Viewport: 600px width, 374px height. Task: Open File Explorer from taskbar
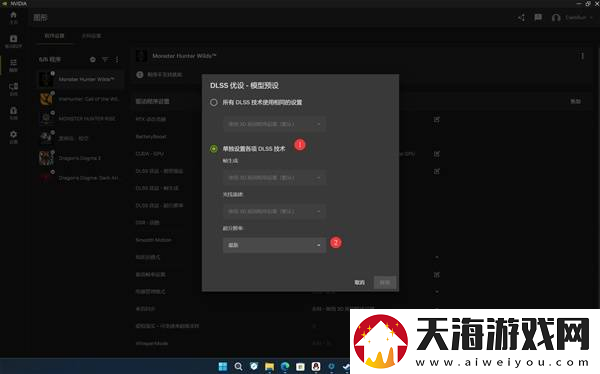click(x=269, y=366)
